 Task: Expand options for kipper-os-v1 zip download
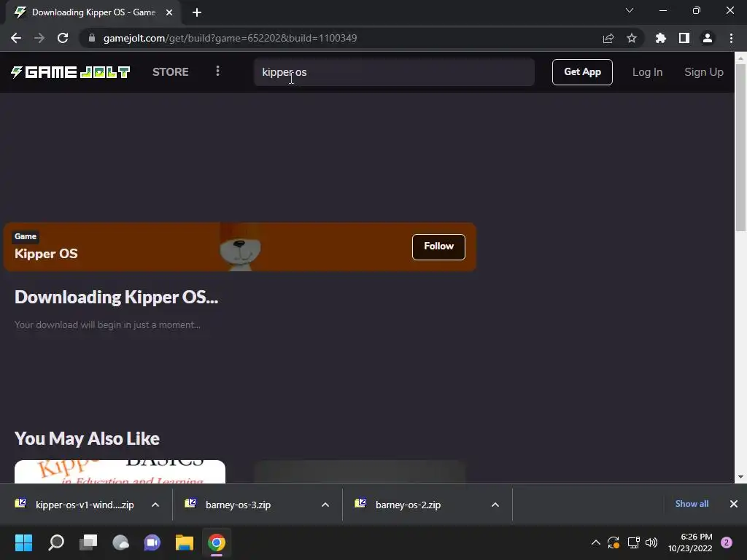pos(155,505)
